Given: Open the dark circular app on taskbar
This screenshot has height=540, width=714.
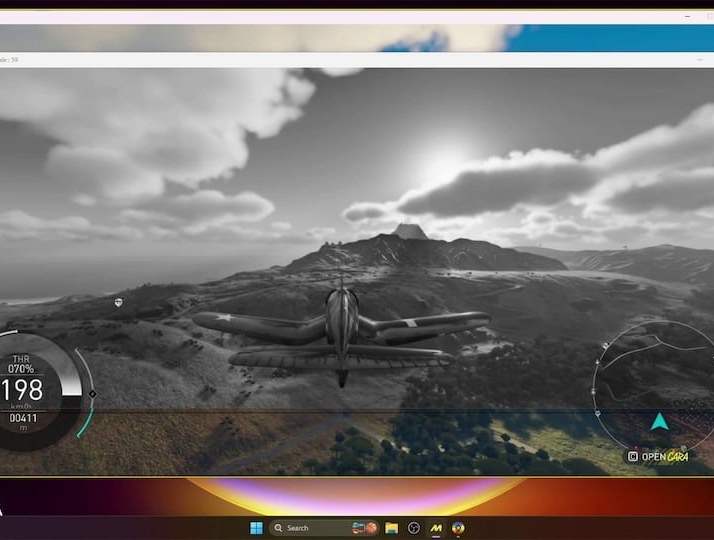Looking at the screenshot, I should 413,528.
